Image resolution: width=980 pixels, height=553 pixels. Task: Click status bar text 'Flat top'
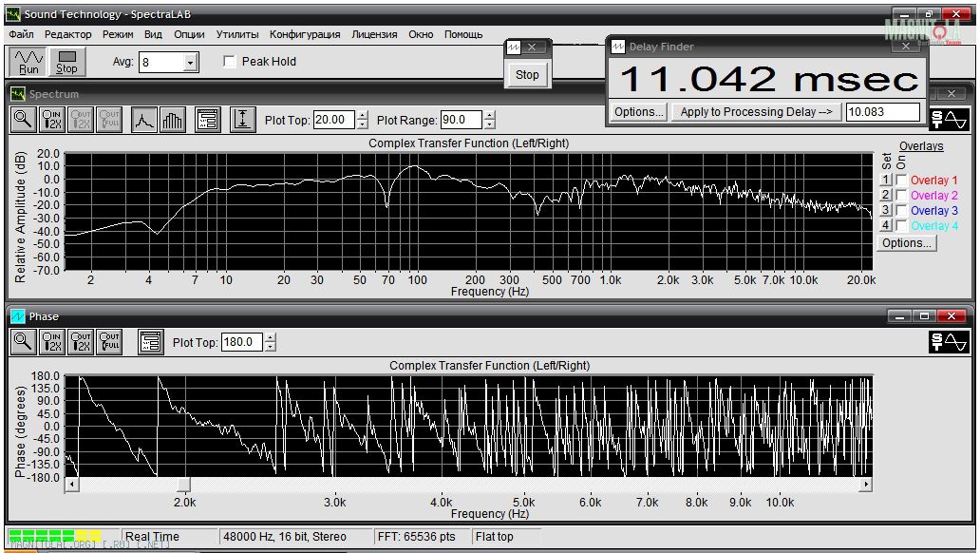(x=495, y=537)
